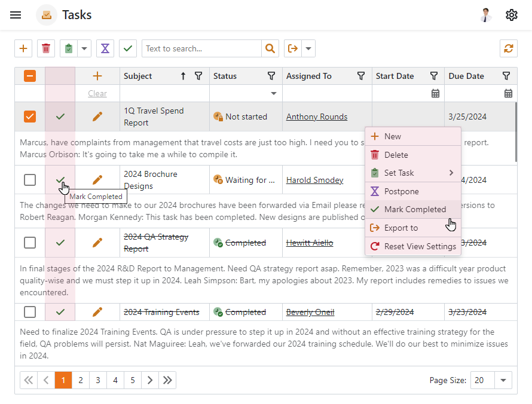Click the header plus icon to add row
532x404 pixels.
pos(97,76)
